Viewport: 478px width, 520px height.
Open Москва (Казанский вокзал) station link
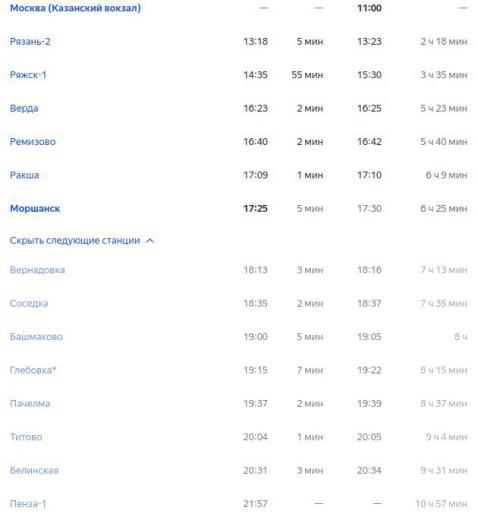(75, 8)
